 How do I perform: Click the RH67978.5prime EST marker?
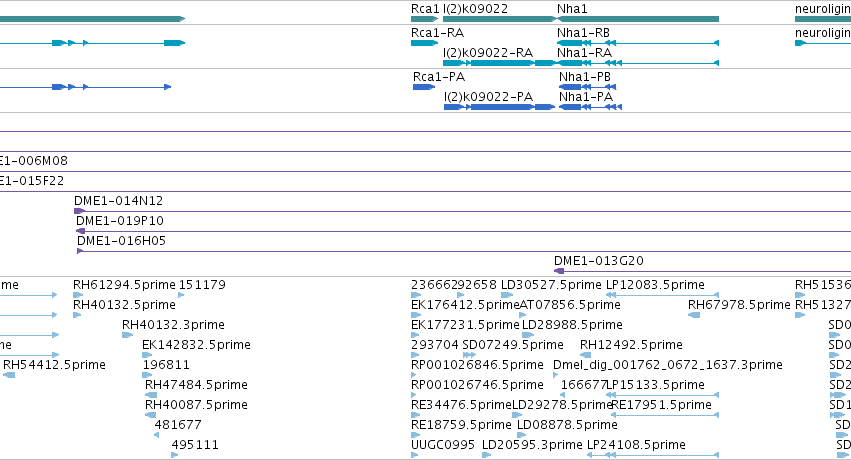(694, 315)
